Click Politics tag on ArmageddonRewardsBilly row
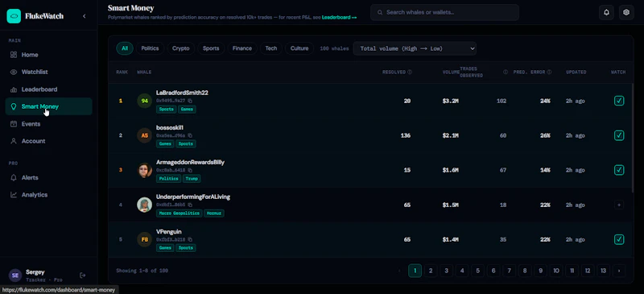 tap(168, 179)
